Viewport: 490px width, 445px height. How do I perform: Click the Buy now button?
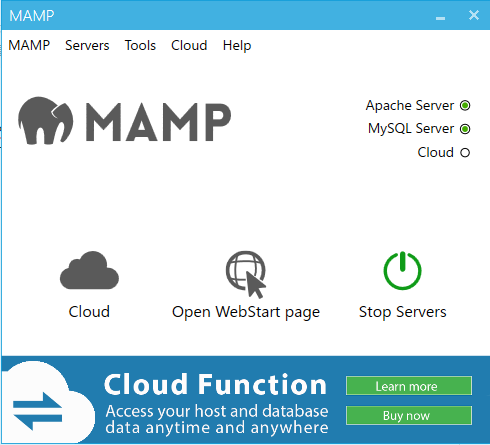point(409,416)
